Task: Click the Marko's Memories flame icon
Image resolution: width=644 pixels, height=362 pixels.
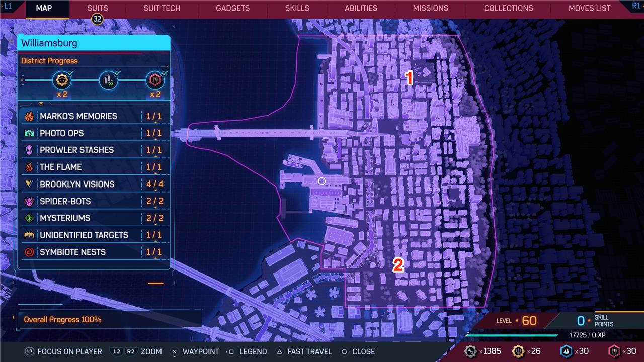Action: 29,116
